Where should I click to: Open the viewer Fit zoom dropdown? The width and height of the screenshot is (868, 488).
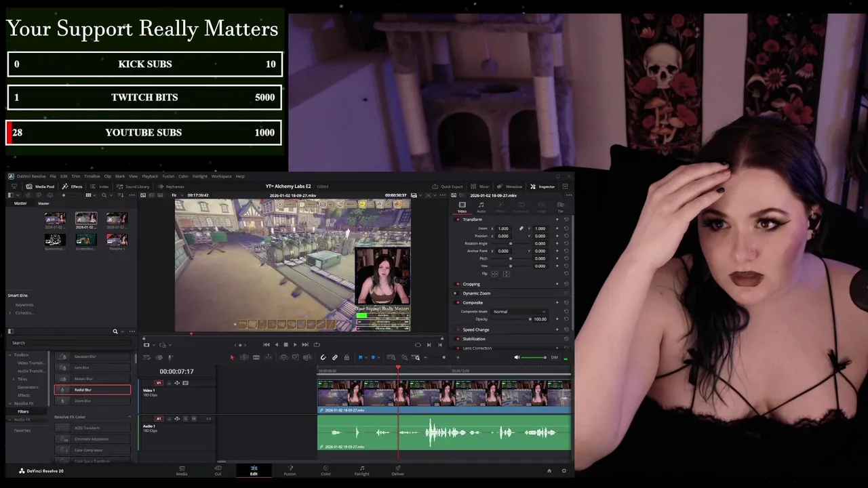coord(178,195)
